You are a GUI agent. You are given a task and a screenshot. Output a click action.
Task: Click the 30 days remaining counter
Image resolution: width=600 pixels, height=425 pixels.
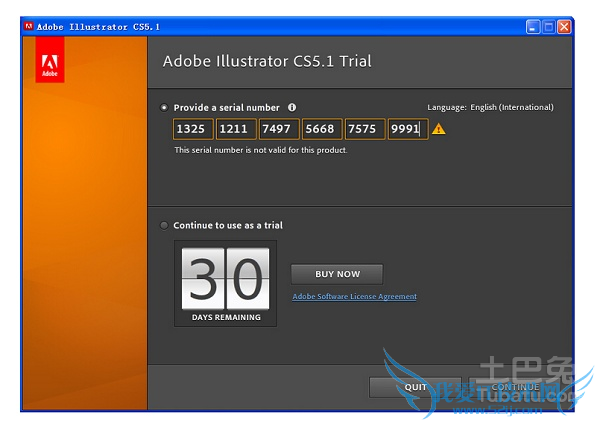225,282
